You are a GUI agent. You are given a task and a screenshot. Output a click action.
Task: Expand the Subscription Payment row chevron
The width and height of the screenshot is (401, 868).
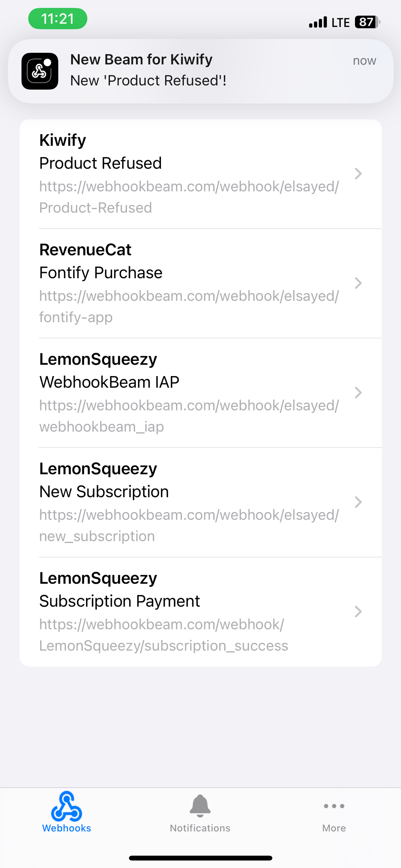point(358,612)
